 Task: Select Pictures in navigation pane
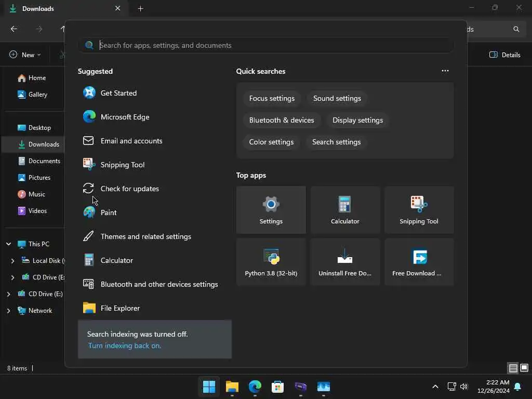tap(34, 178)
